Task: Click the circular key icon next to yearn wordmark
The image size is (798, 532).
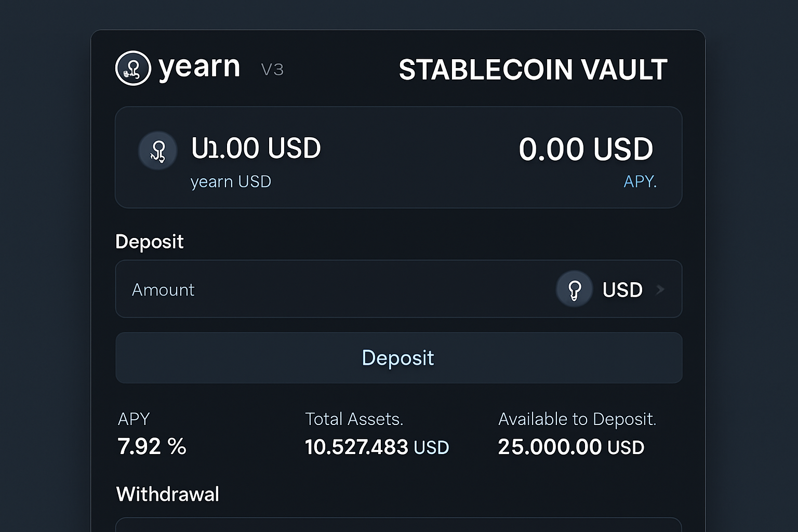Action: (x=134, y=68)
